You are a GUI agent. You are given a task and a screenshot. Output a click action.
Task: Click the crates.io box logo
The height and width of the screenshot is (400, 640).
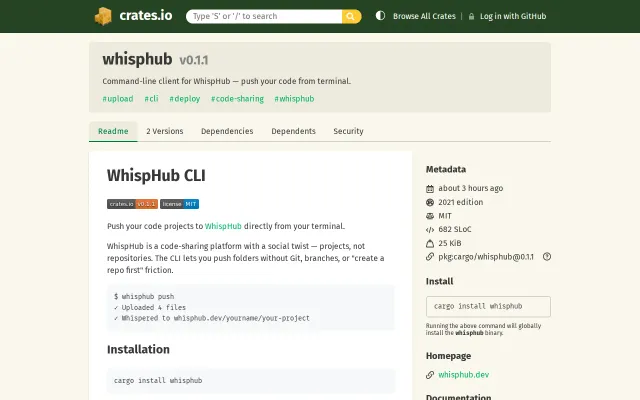pyautogui.click(x=103, y=16)
